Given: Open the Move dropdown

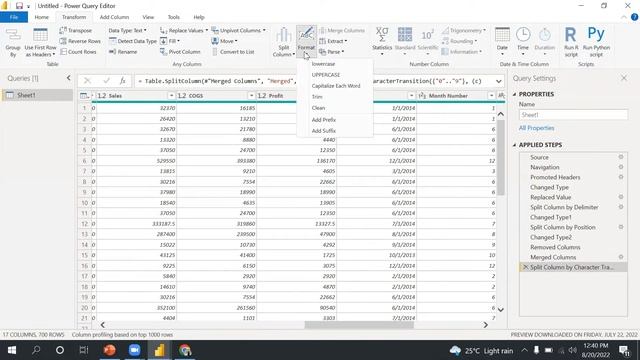Looking at the screenshot, I should (224, 41).
